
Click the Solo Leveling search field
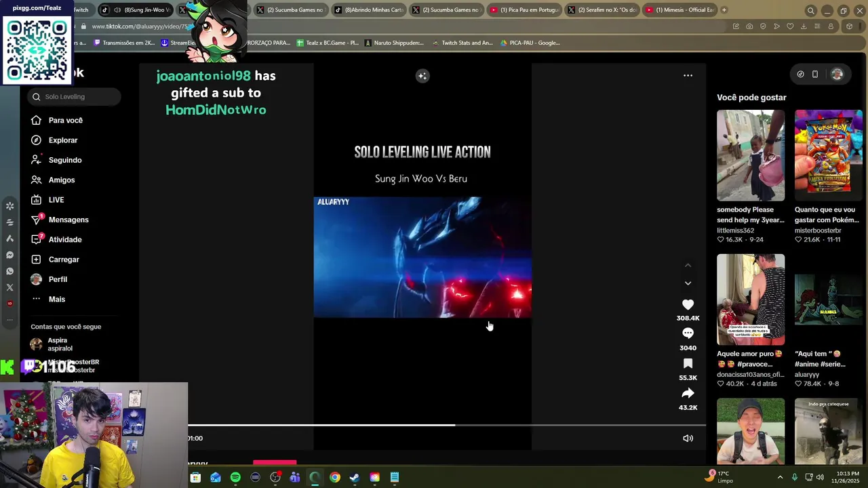click(75, 97)
